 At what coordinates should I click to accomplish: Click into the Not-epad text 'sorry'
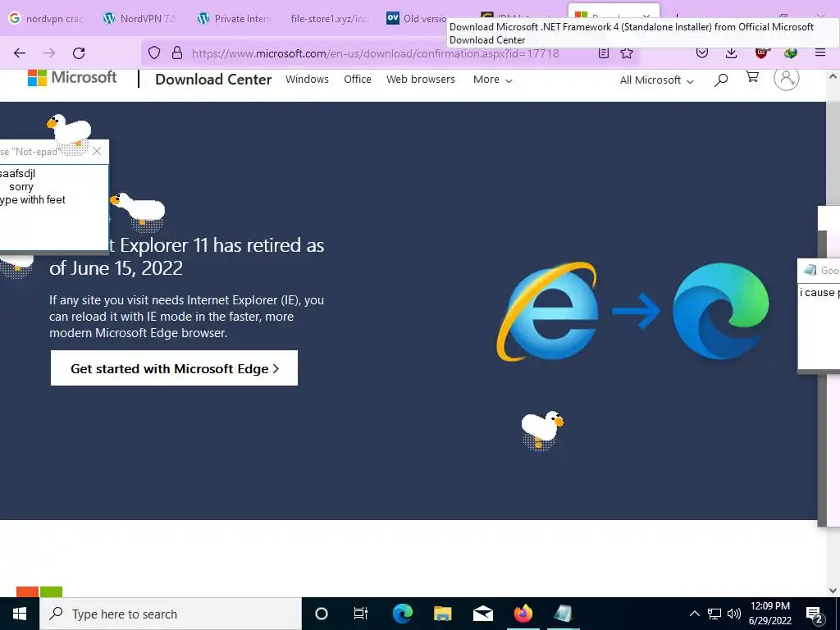pos(21,187)
